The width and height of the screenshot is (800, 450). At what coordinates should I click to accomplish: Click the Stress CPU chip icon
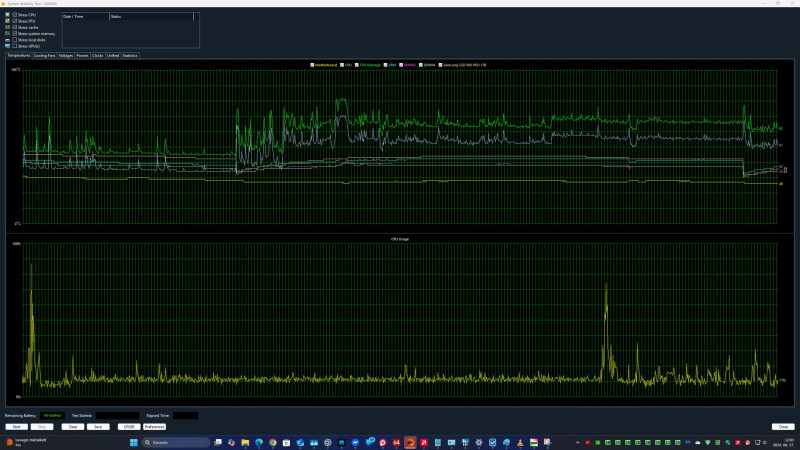pyautogui.click(x=8, y=15)
